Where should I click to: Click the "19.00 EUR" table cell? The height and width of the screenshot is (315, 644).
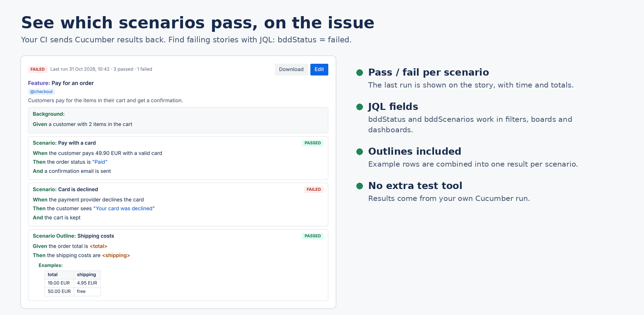pos(59,283)
